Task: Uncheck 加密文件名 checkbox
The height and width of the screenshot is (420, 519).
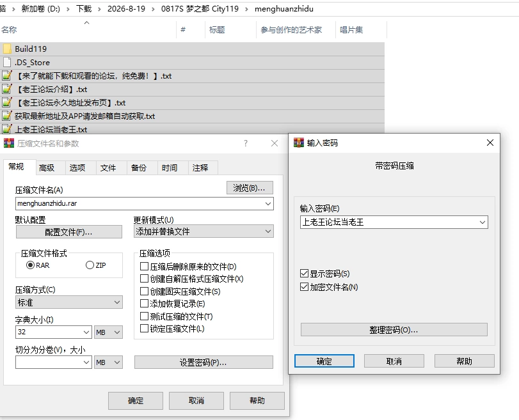Action: (x=304, y=287)
